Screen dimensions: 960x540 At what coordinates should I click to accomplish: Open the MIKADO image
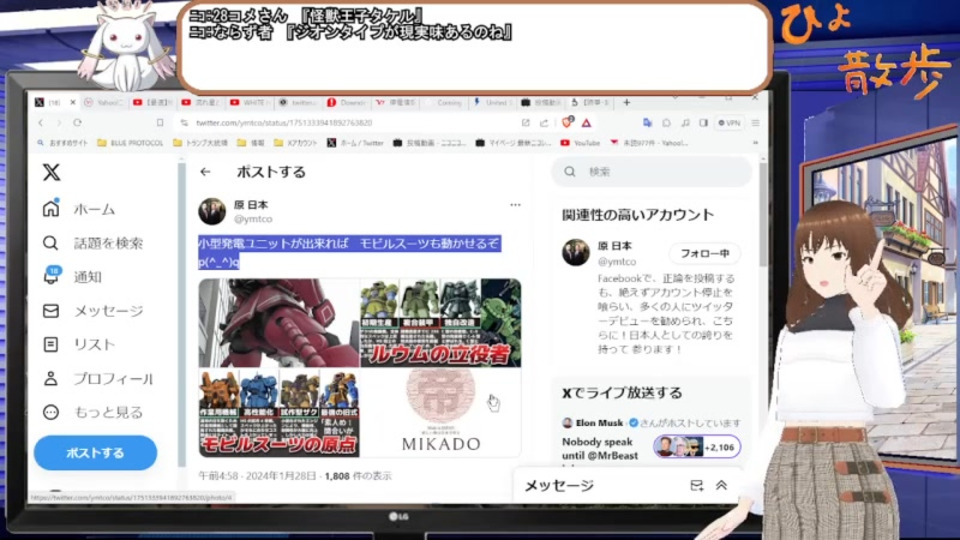tap(441, 413)
